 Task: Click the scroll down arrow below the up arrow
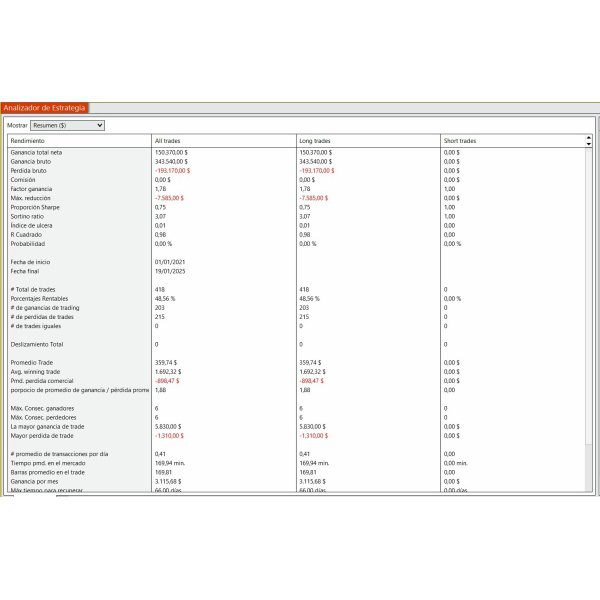[x=588, y=144]
